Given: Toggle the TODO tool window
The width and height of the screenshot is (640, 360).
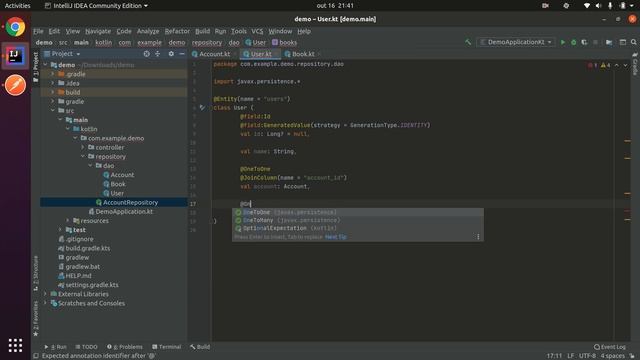Looking at the screenshot, I should pos(87,347).
